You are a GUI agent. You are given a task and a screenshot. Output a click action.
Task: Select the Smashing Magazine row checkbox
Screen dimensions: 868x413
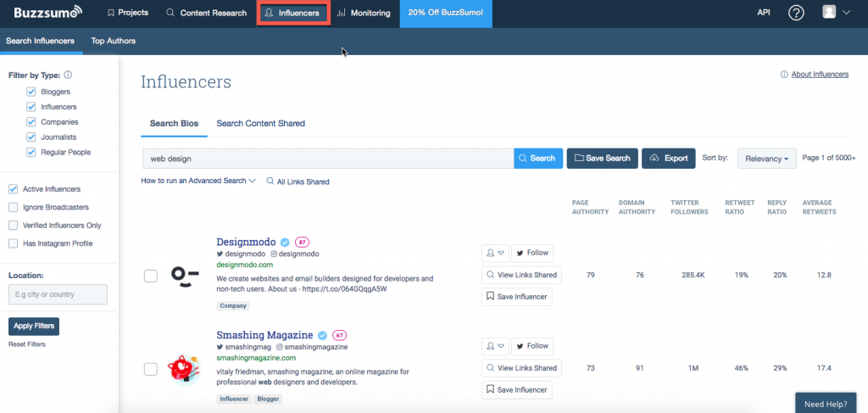pyautogui.click(x=151, y=369)
